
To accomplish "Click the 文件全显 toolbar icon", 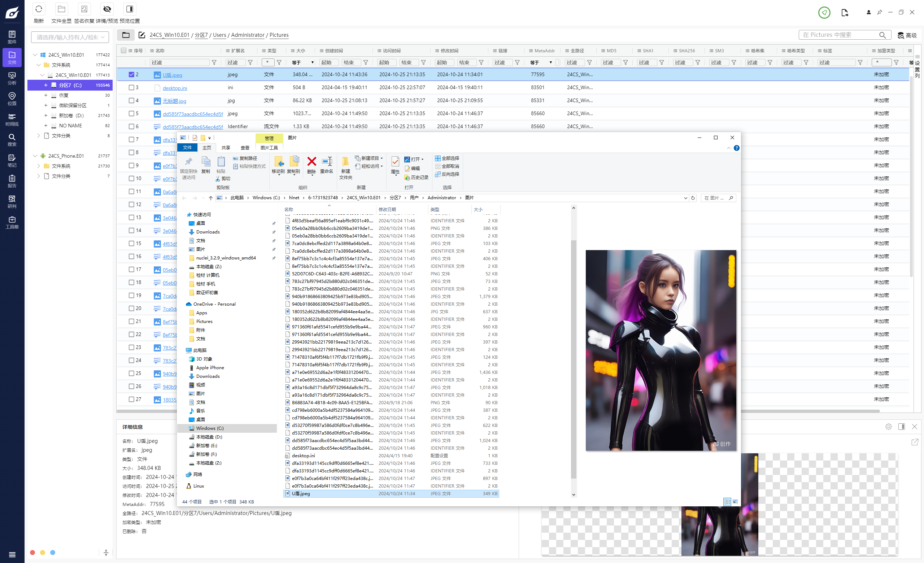I will coord(61,9).
